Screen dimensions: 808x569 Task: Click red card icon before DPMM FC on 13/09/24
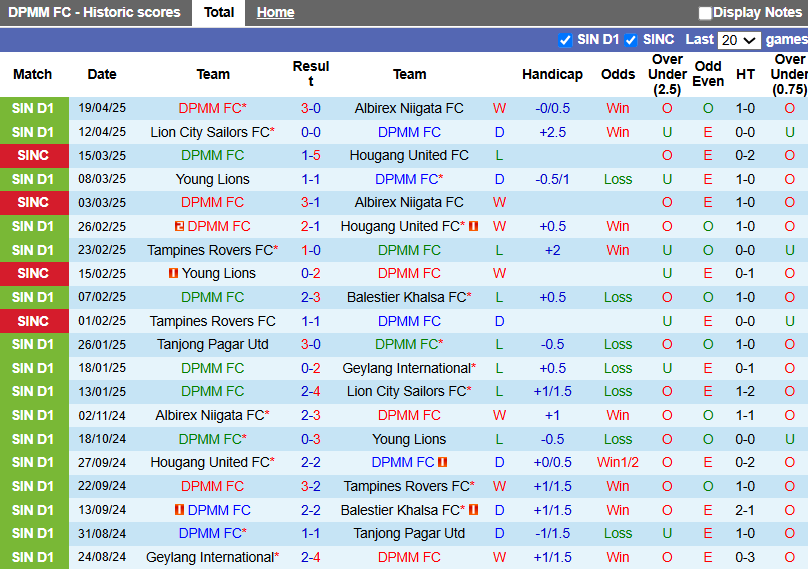[x=179, y=510]
